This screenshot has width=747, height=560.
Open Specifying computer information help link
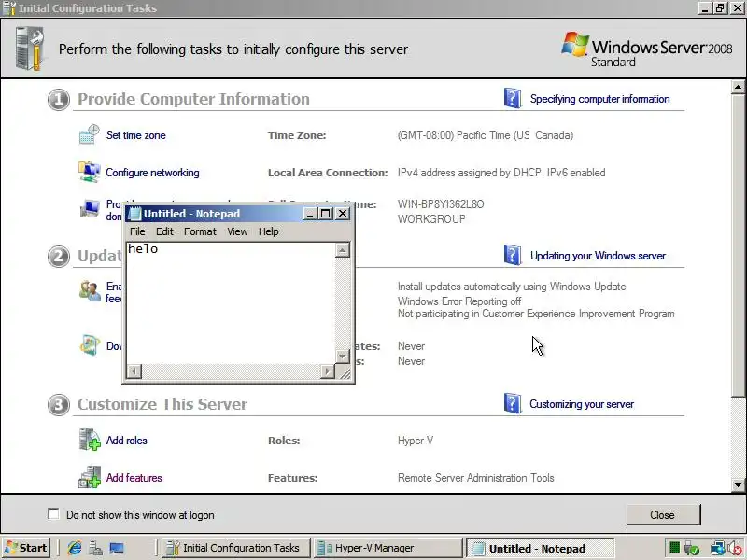point(599,99)
